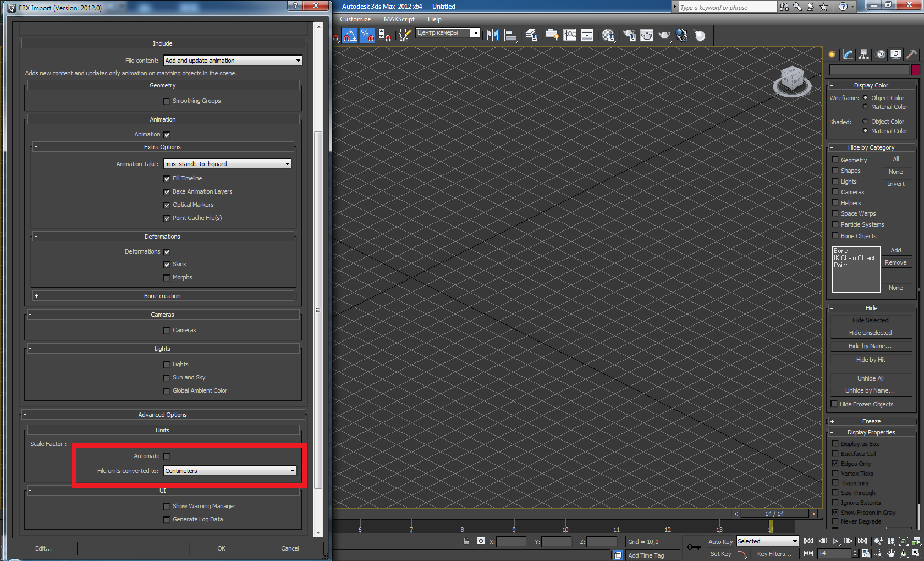Screen dimensions: 924x561
Task: Click the Favorites star icon
Action: [823, 7]
